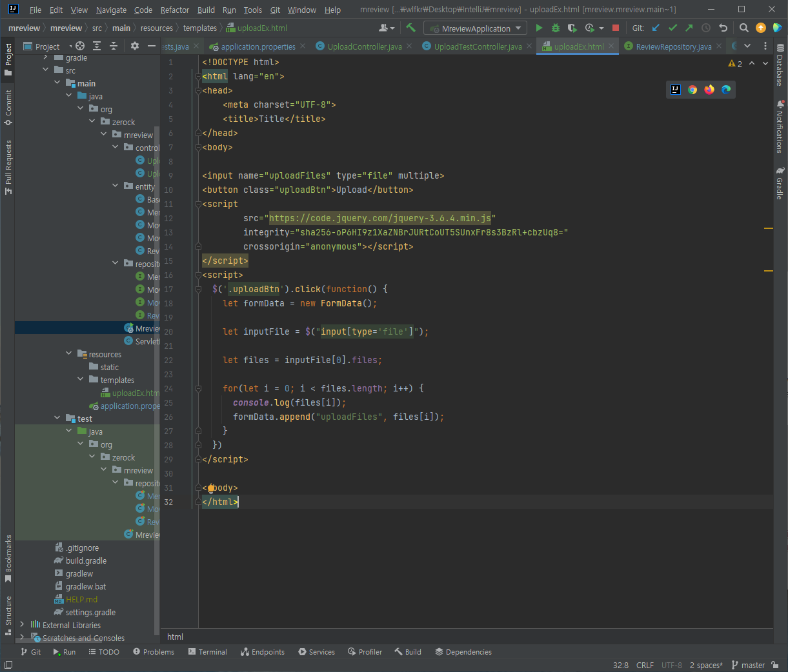Image resolution: width=788 pixels, height=672 pixels.
Task: Open the Navigate menu
Action: 111,10
